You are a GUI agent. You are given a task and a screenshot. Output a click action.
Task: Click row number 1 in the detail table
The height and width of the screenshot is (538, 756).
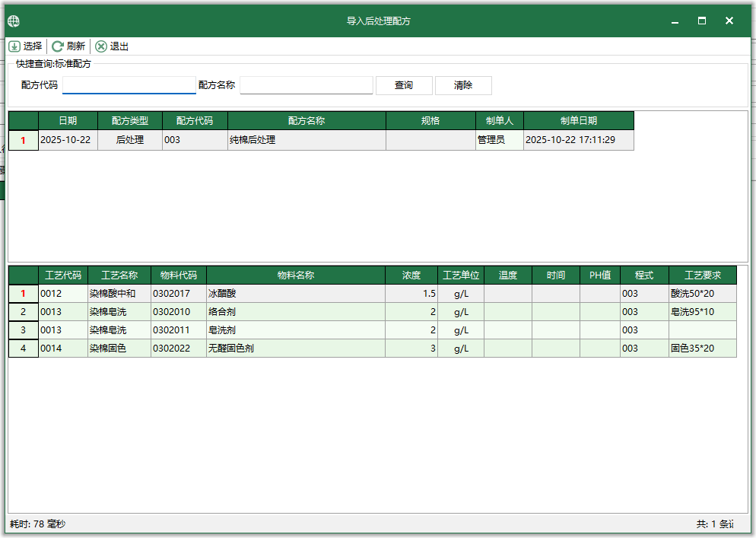click(23, 293)
